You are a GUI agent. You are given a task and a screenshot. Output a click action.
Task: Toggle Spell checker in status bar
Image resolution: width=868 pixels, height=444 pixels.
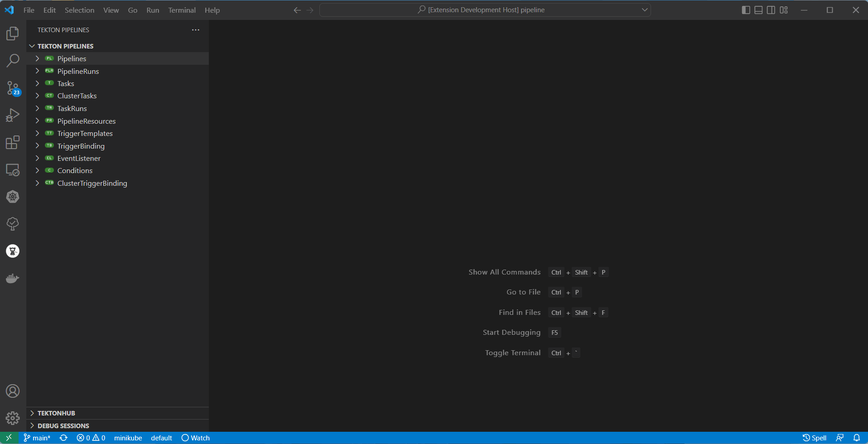tap(815, 438)
